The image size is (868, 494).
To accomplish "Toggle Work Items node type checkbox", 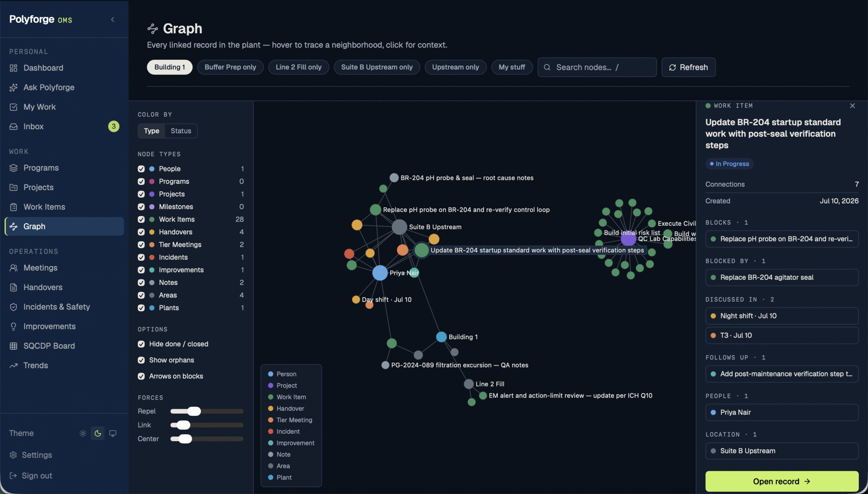I will [141, 219].
